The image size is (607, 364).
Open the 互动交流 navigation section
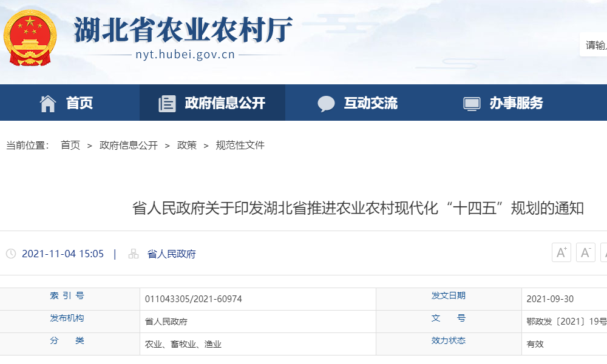372,103
